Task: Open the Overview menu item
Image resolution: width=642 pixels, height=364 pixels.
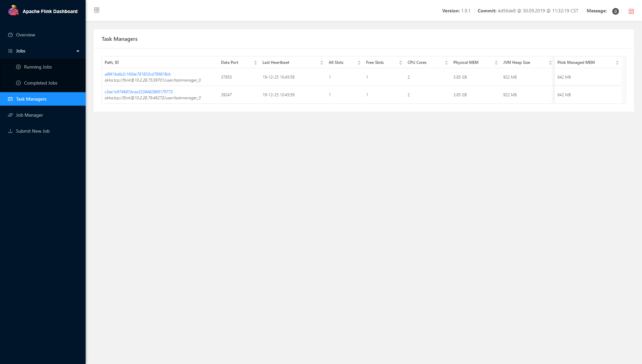Action: [25, 35]
